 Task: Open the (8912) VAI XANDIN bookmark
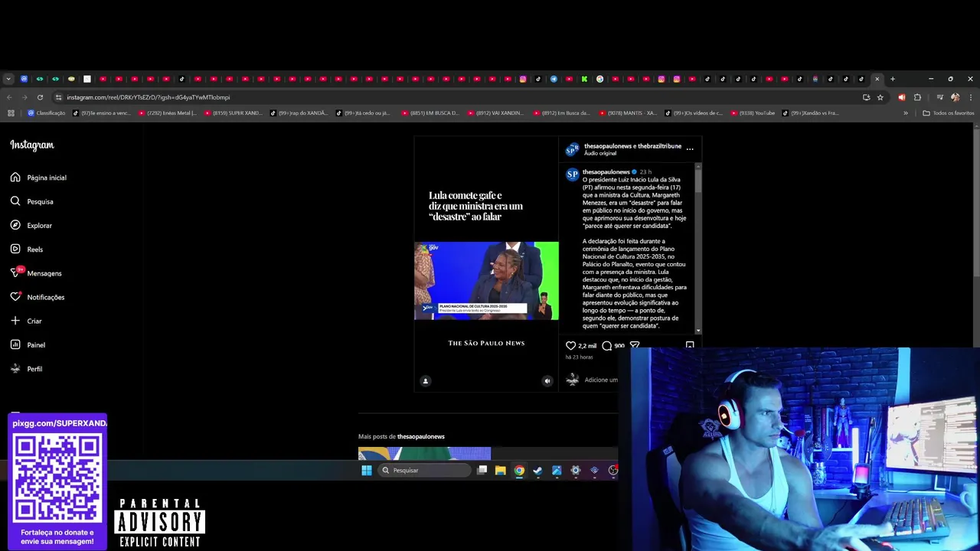coord(498,113)
